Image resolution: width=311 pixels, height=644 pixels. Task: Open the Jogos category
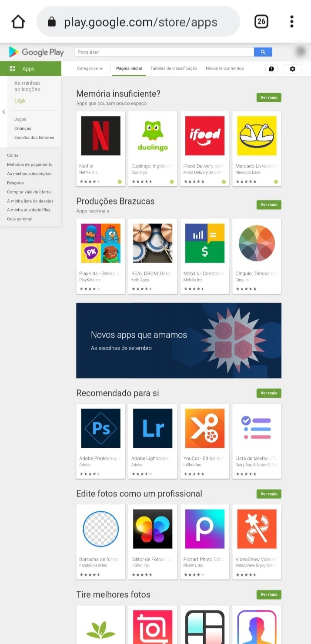click(x=20, y=119)
